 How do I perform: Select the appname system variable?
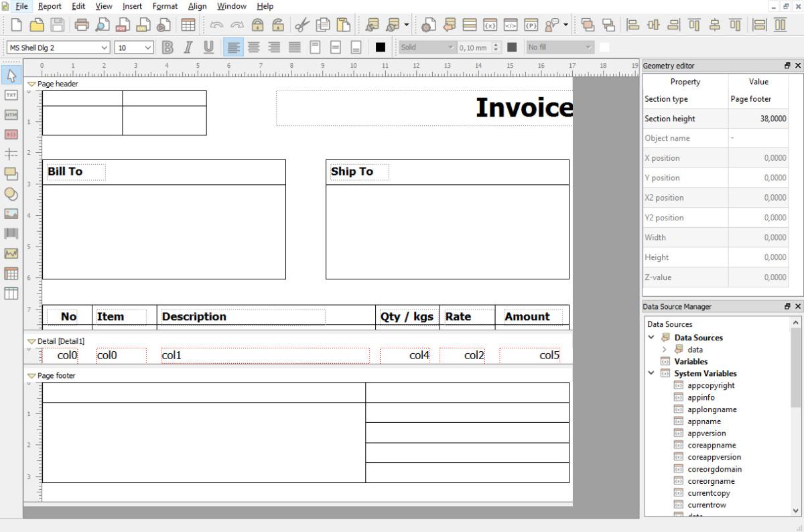[x=703, y=421]
